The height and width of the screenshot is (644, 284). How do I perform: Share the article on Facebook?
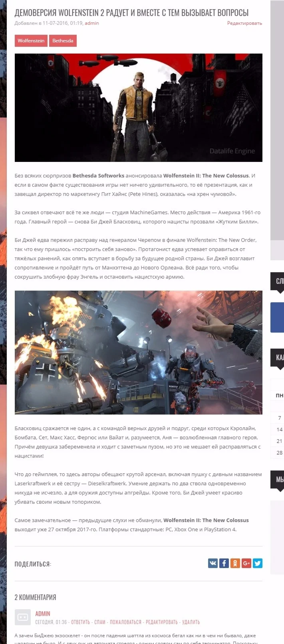pyautogui.click(x=224, y=563)
